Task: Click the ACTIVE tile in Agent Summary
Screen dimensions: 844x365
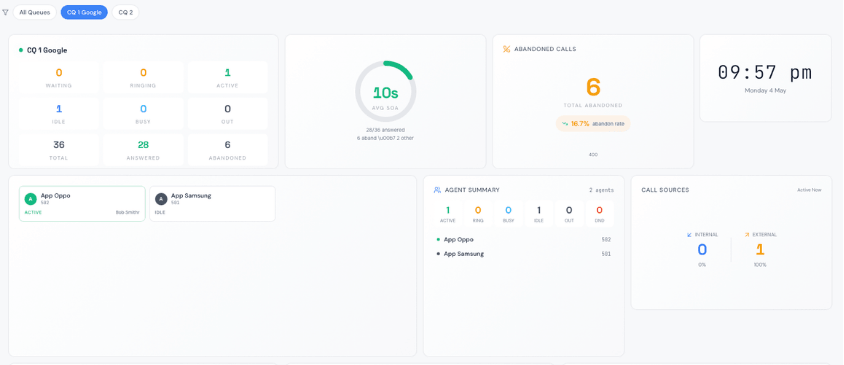Action: 448,214
